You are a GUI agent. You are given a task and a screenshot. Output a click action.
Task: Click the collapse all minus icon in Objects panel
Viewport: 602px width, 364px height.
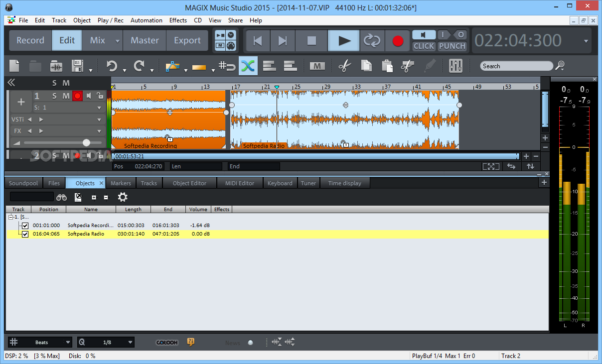click(106, 197)
